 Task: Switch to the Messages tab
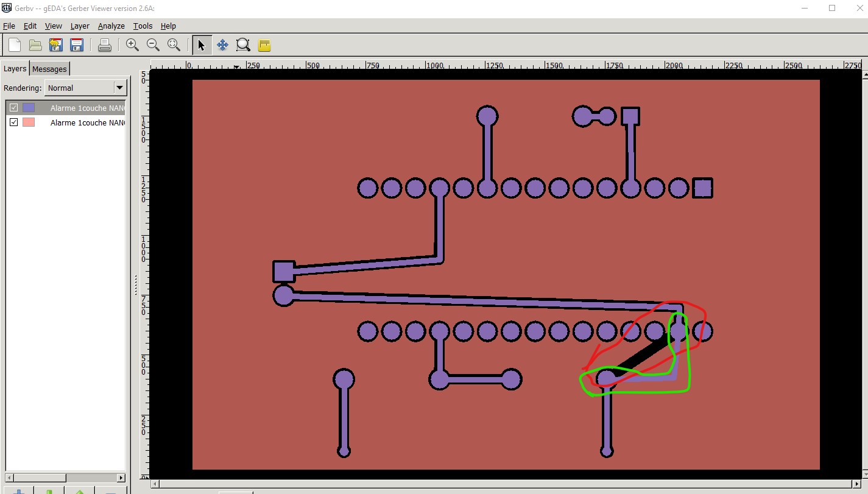point(49,69)
